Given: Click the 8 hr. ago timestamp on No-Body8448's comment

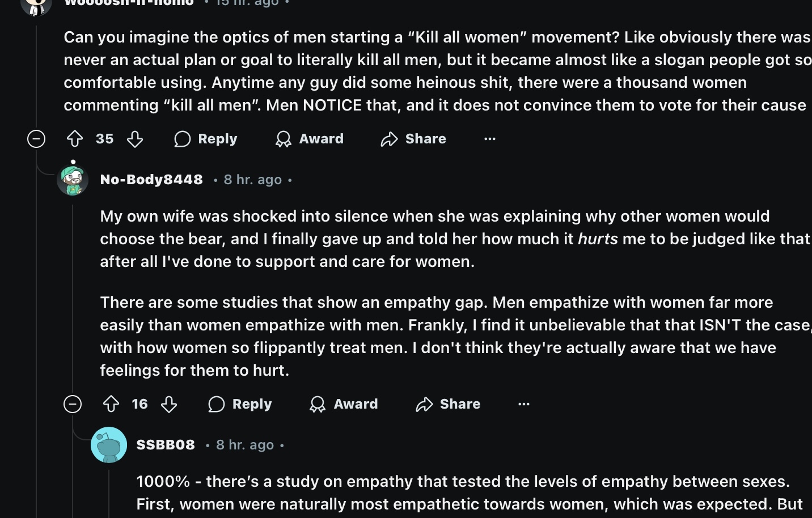Looking at the screenshot, I should [253, 180].
